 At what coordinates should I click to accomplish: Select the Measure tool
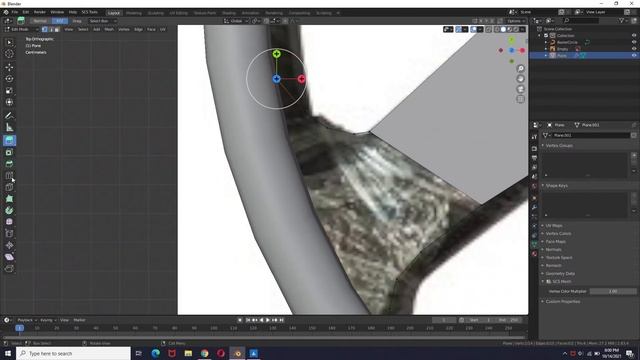9,128
